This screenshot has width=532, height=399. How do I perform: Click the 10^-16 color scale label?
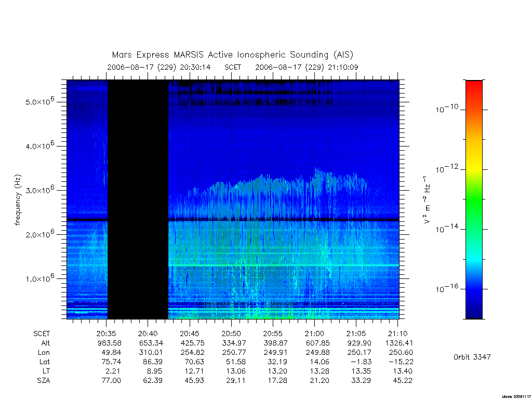[447, 288]
